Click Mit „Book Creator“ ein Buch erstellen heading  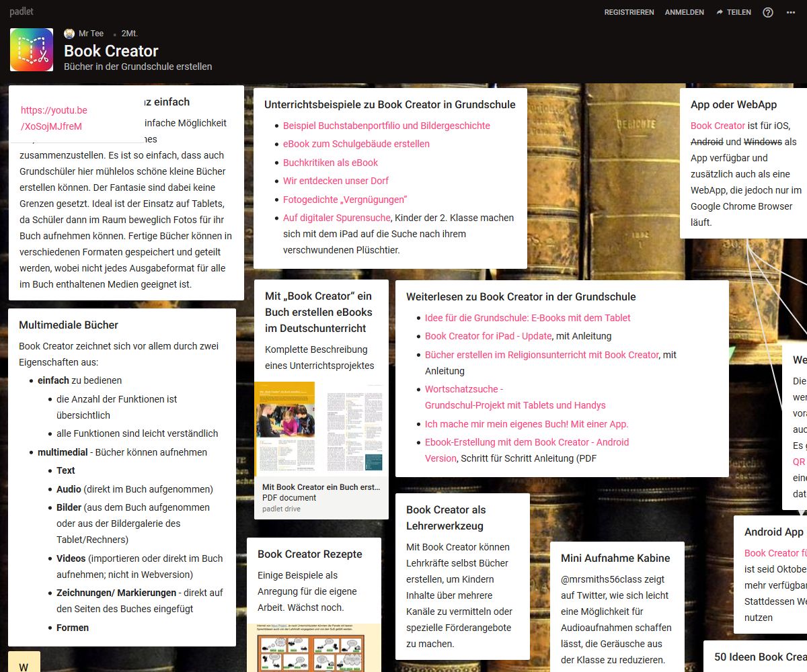tap(318, 312)
